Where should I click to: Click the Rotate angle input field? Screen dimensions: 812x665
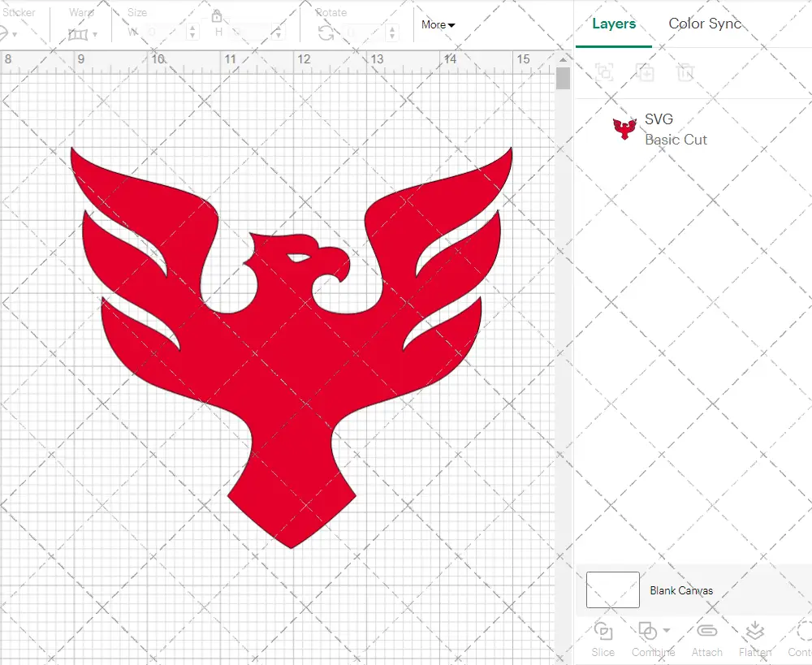coord(365,33)
